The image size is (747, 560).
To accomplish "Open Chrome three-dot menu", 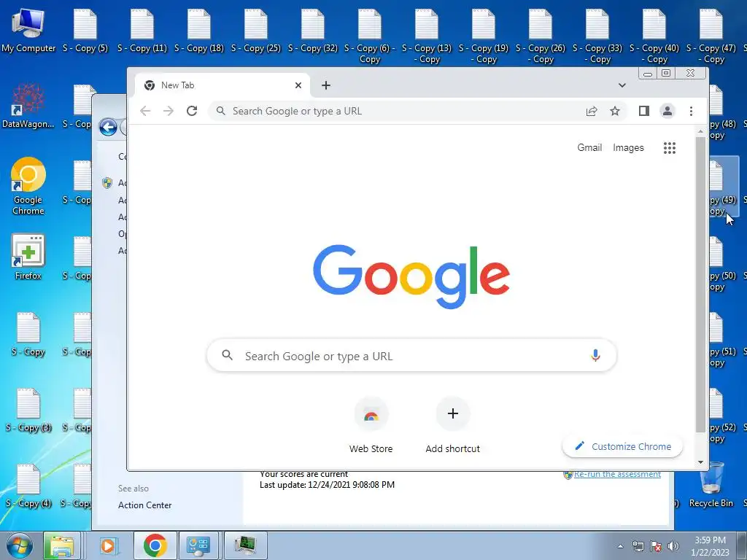I will tap(691, 111).
